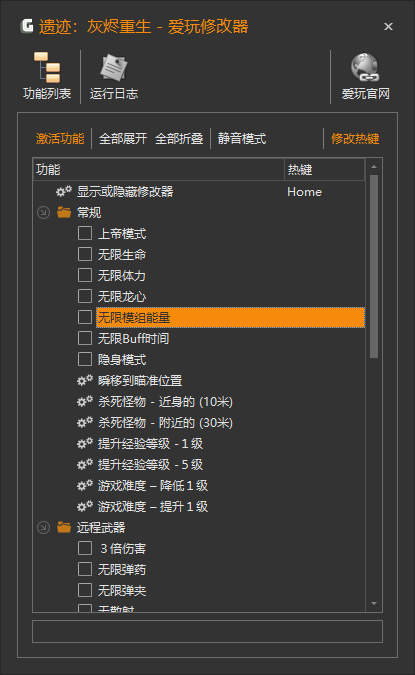Click the gear icon for 游戏难度 – 降低 1 级
Viewport: 415px width, 675px height.
pyautogui.click(x=85, y=486)
